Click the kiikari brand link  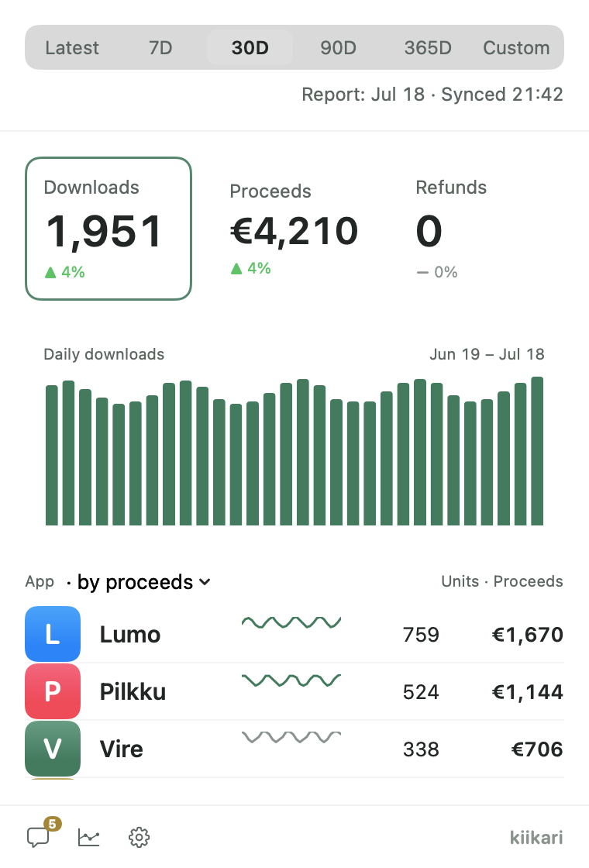click(536, 837)
